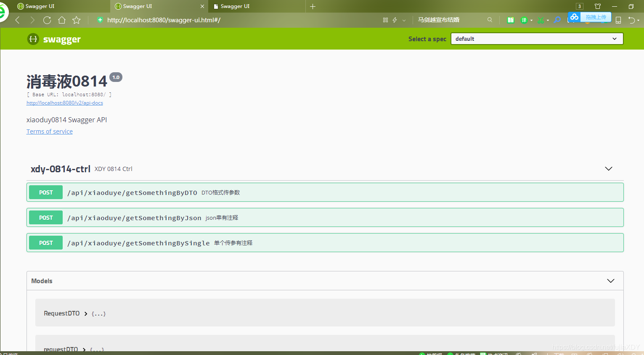Restore the browser window size
The width and height of the screenshot is (644, 355).
tap(631, 6)
